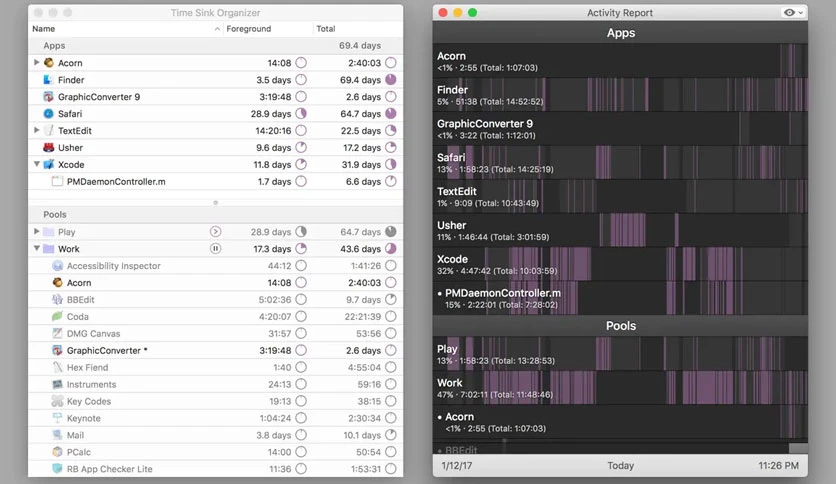
Task: Select the Acorn entry under Pools in Activity Report
Action: coord(620,422)
